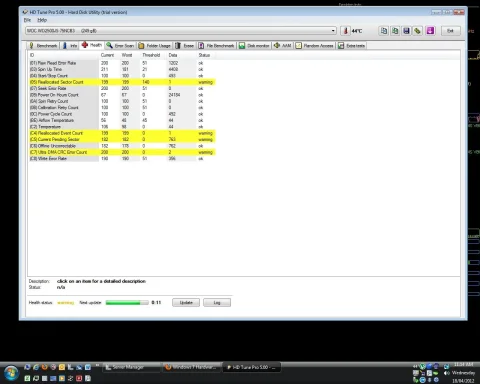This screenshot has width=480, height=384.
Task: Click the Windows Start orb
Action: (11, 373)
